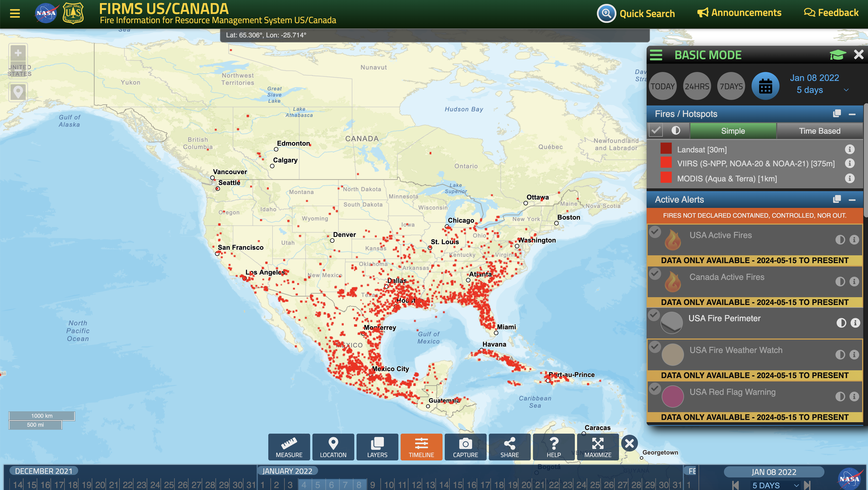Open the main hamburger menu
This screenshot has height=490, width=868.
pos(15,13)
